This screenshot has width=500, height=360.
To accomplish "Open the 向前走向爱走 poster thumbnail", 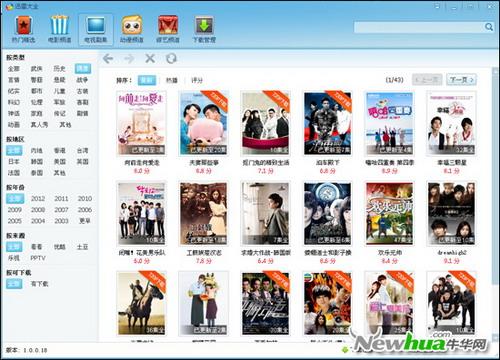I will tap(141, 123).
